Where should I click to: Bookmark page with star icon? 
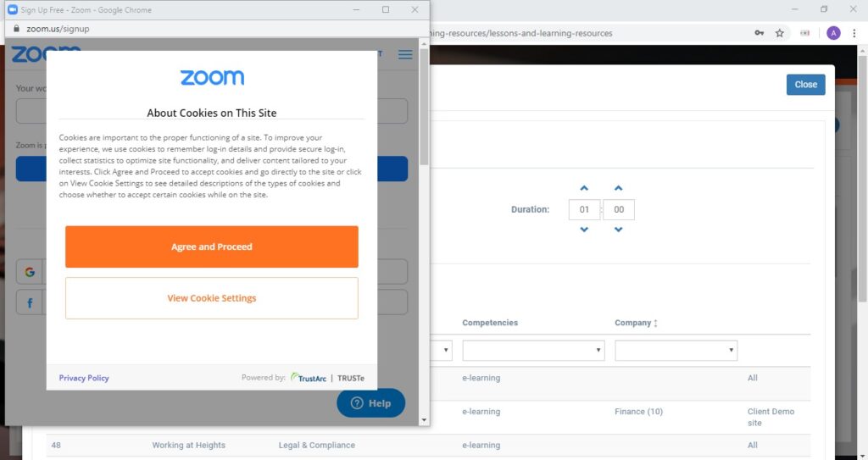point(780,33)
